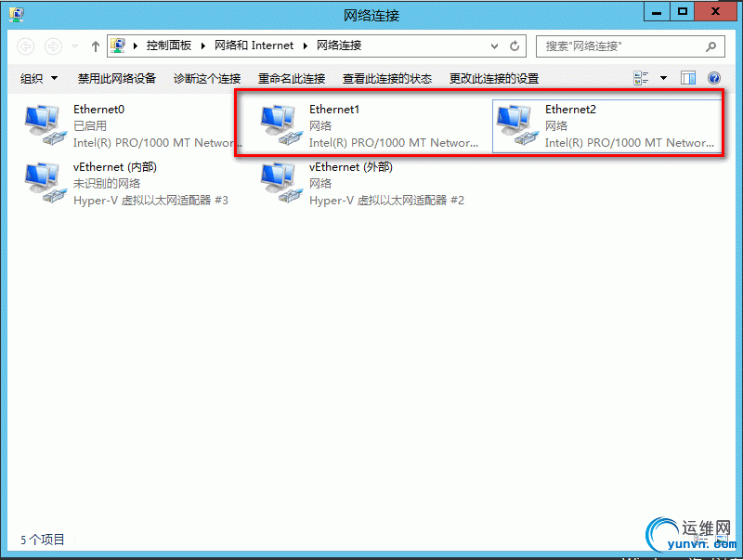Click 重命名此连接 command

point(292,78)
